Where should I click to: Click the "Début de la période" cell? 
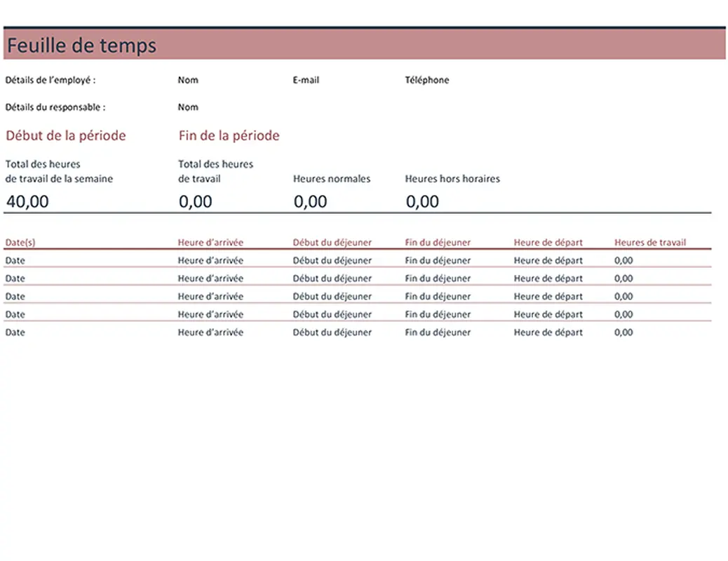point(65,135)
